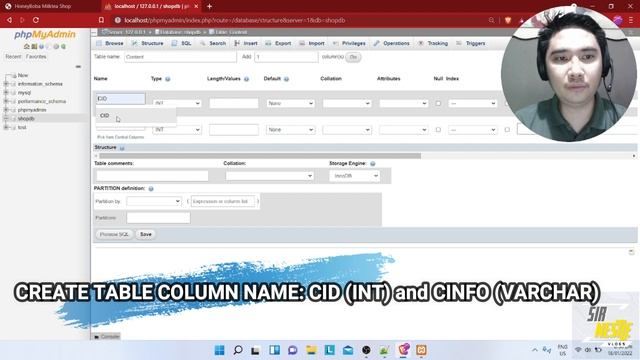
Task: Switch to the Structure tab
Action: point(148,43)
